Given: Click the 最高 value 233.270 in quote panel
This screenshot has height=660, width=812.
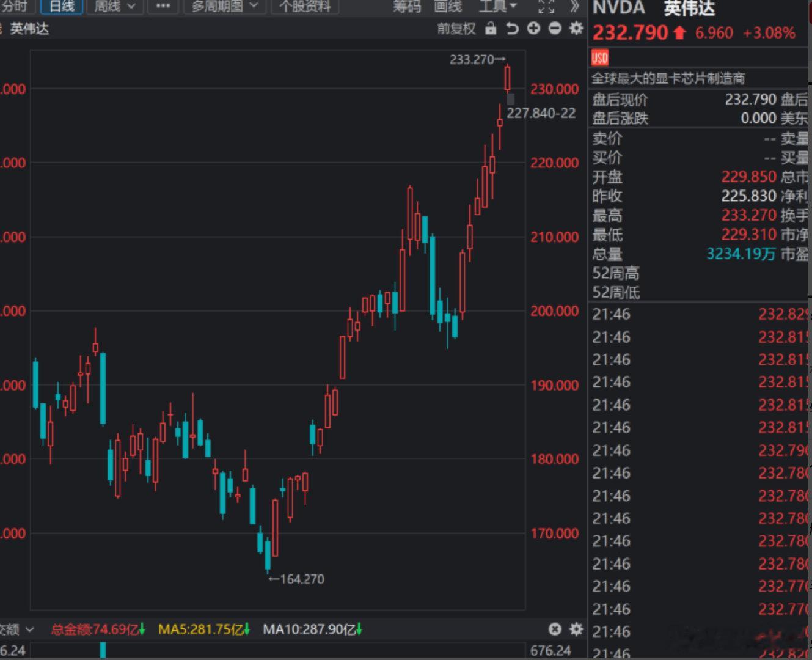Looking at the screenshot, I should (x=748, y=215).
